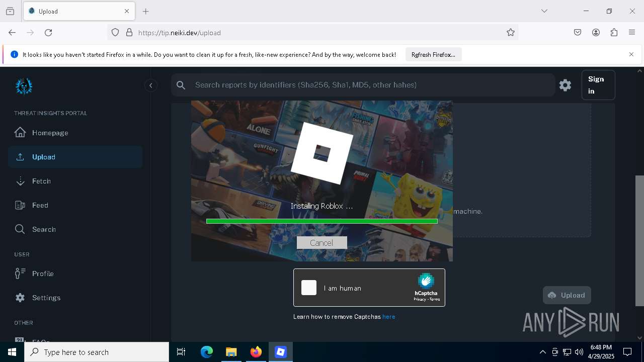Focus the search reports by identifiers field

[x=363, y=85]
